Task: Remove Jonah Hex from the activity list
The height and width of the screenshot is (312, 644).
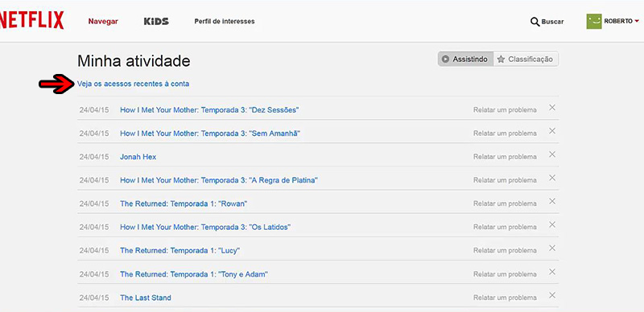Action: (x=552, y=154)
